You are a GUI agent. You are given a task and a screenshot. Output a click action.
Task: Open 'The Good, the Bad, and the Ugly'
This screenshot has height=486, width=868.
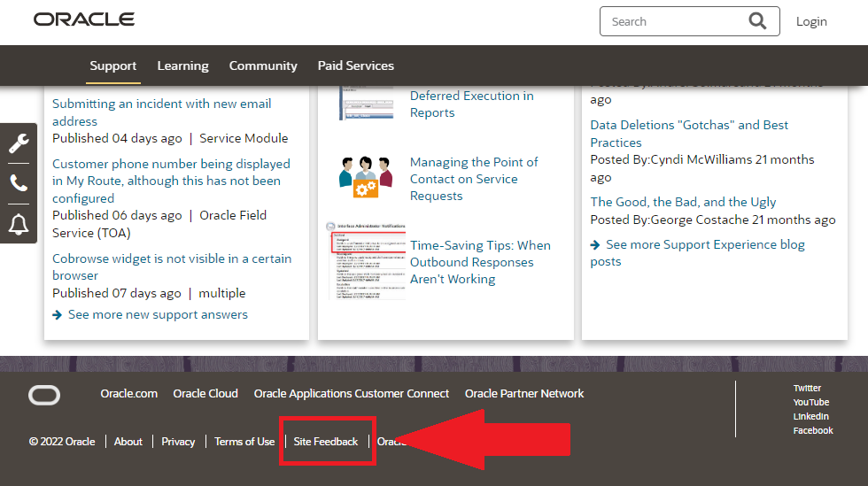pos(683,202)
